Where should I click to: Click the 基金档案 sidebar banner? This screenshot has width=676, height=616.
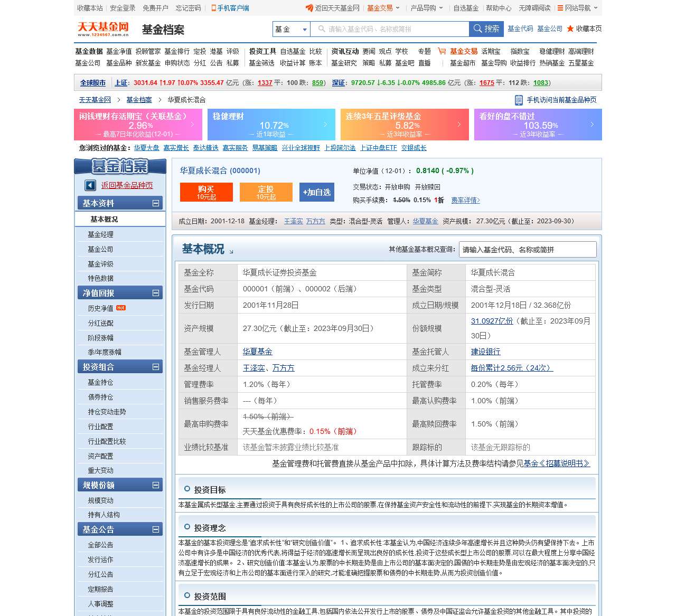tap(120, 166)
